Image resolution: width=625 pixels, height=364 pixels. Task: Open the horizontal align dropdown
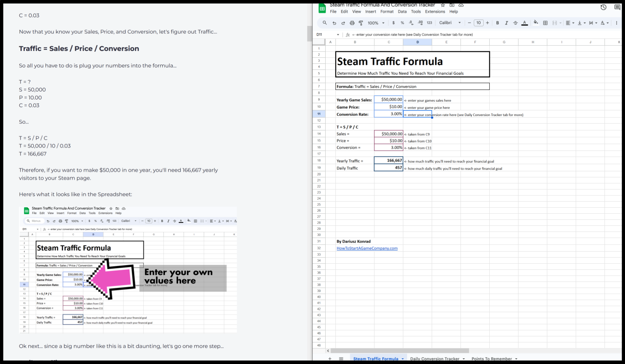[x=570, y=23]
